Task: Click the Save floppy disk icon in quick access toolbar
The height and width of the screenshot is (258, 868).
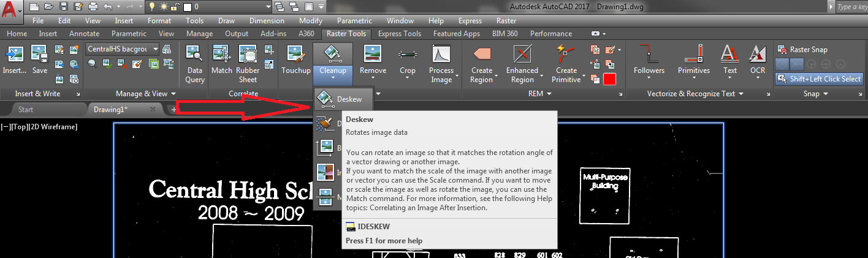Action: coord(64,7)
